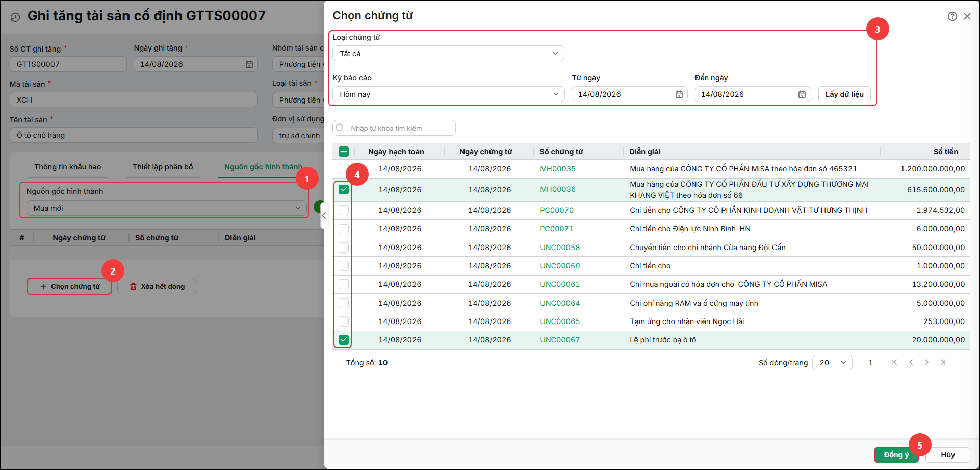Tick the checkbox for voucher UNC00060
This screenshot has width=980, height=470.
pos(344,266)
